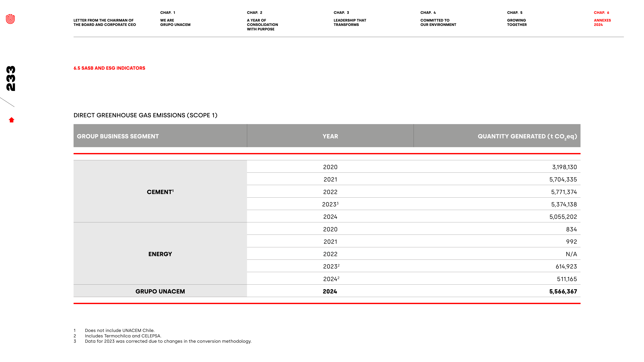Go to Chap. 1 We Are Grupo UNACEM

point(175,19)
